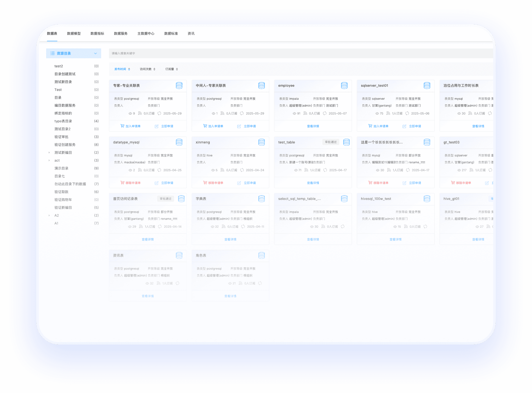The width and height of the screenshot is (532, 393).
Task: Click the search keyword input field
Action: pyautogui.click(x=300, y=53)
